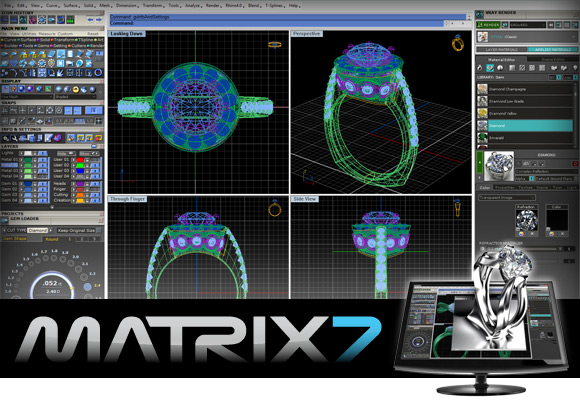Click the yellow sphere icon in Display panel
This screenshot has height=400, width=580.
tap(76, 89)
